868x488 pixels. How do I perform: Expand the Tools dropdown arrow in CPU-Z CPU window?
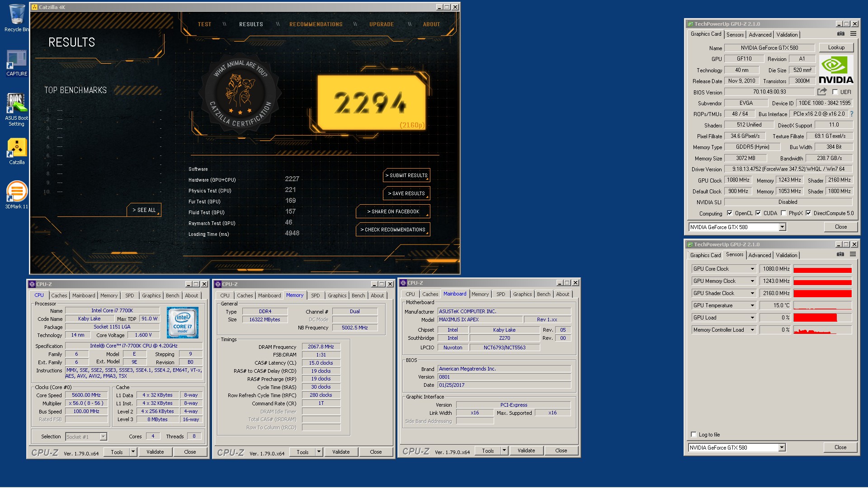[133, 452]
